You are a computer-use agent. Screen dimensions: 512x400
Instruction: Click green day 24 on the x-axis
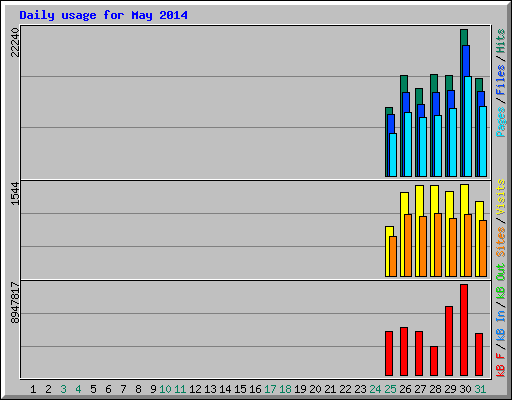(x=375, y=389)
